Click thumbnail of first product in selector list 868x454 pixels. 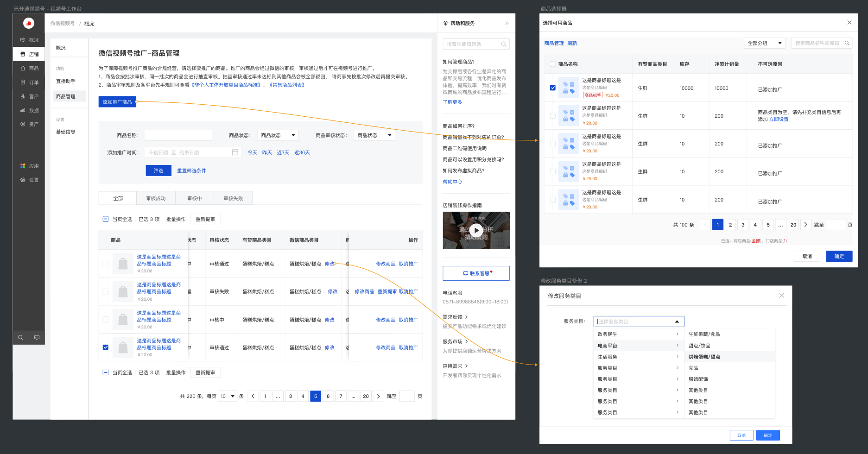pyautogui.click(x=569, y=88)
